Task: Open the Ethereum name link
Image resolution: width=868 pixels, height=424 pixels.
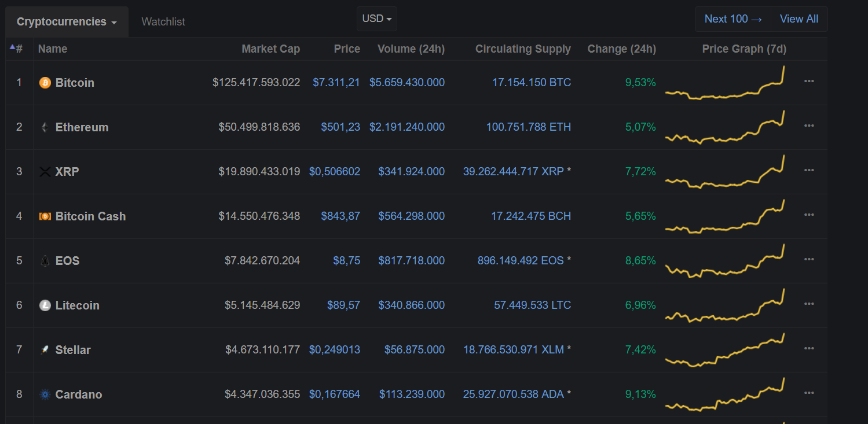Action: pos(82,127)
